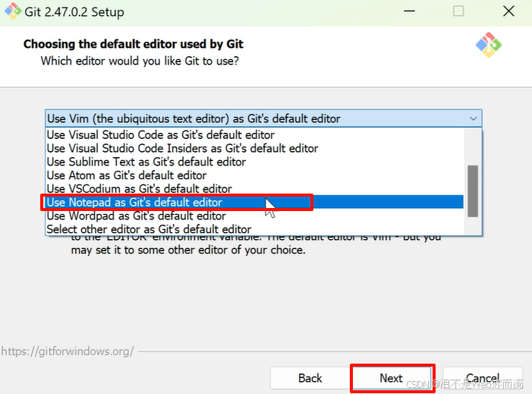Click the dropdown list scrollbar thumb
Screen dimensions: 532x394
pyautogui.click(x=473, y=191)
